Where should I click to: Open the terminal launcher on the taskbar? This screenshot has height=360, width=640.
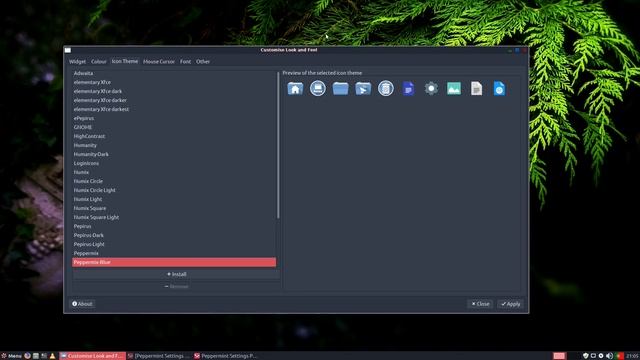pyautogui.click(x=44, y=356)
